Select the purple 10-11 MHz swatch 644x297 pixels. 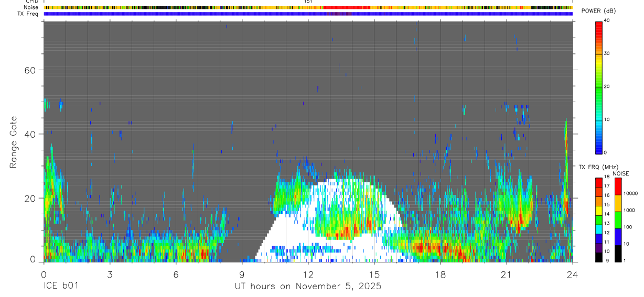coord(598,248)
